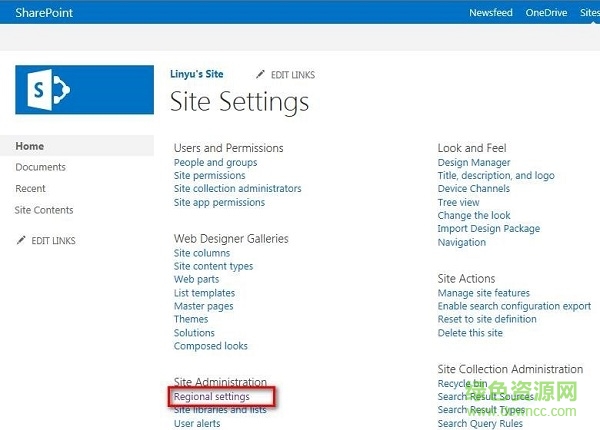Open Documents in left navigation
The height and width of the screenshot is (430, 600).
(x=40, y=168)
